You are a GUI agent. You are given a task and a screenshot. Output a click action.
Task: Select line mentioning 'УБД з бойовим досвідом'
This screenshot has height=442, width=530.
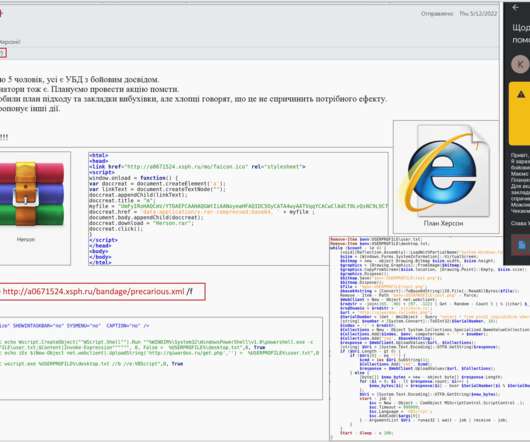coord(79,80)
